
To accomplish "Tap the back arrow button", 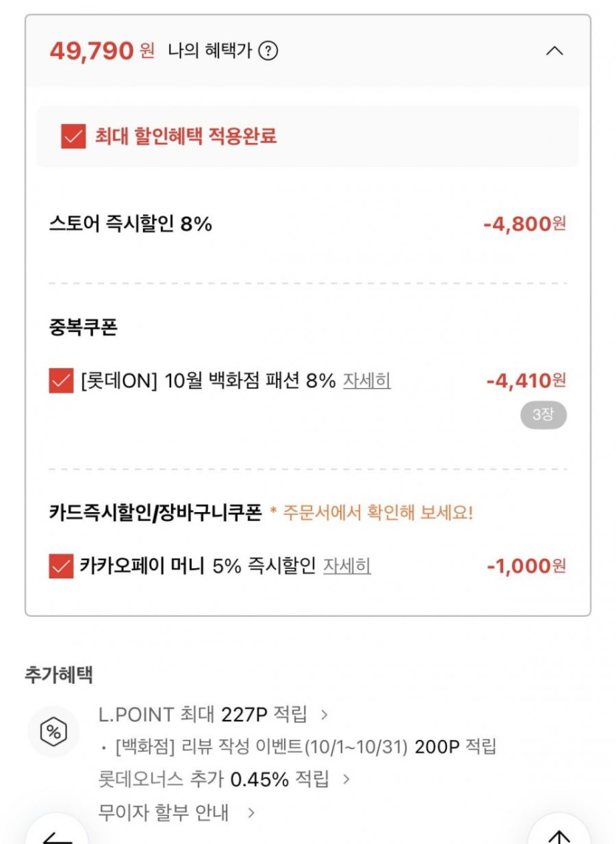I will point(57,835).
